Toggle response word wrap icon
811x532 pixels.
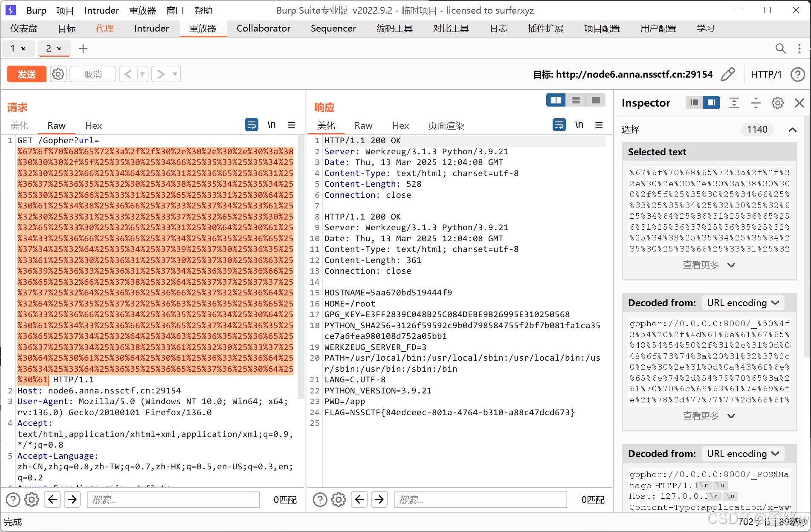click(559, 125)
